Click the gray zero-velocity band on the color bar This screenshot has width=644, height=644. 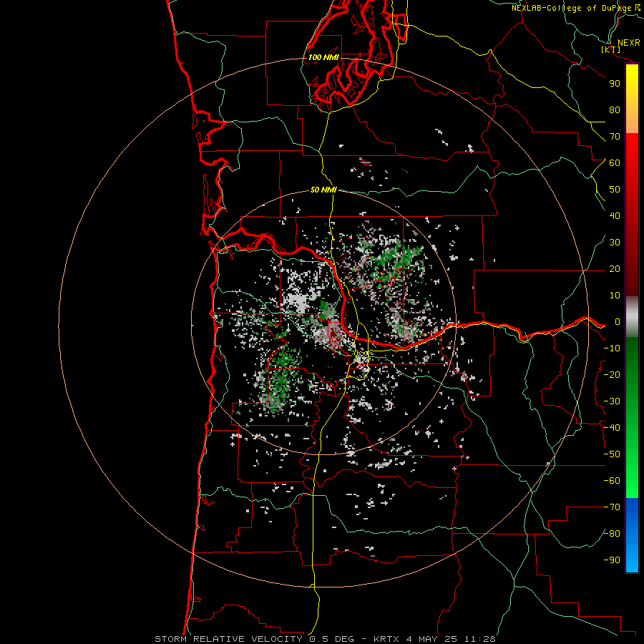point(632,316)
